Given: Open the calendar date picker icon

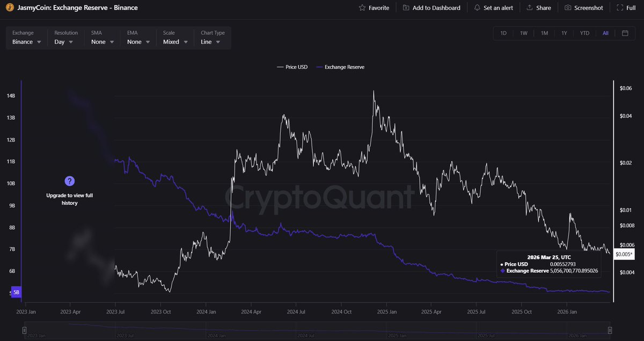Looking at the screenshot, I should [625, 33].
